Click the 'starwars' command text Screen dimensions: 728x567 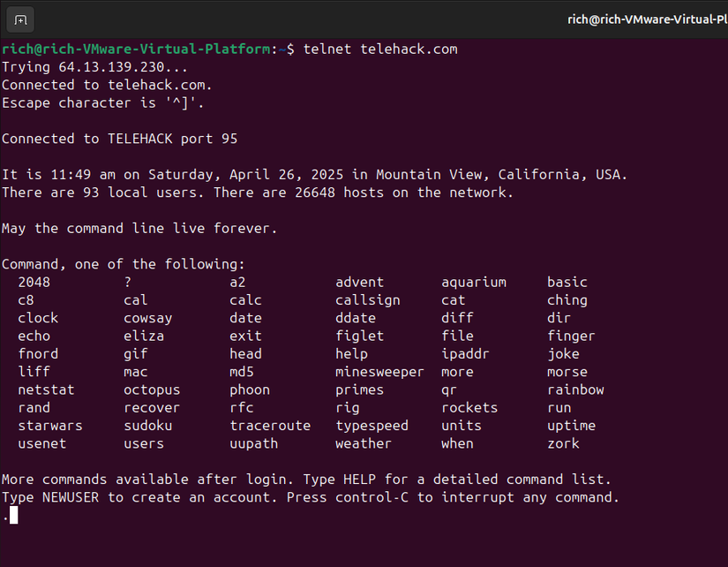coord(50,426)
